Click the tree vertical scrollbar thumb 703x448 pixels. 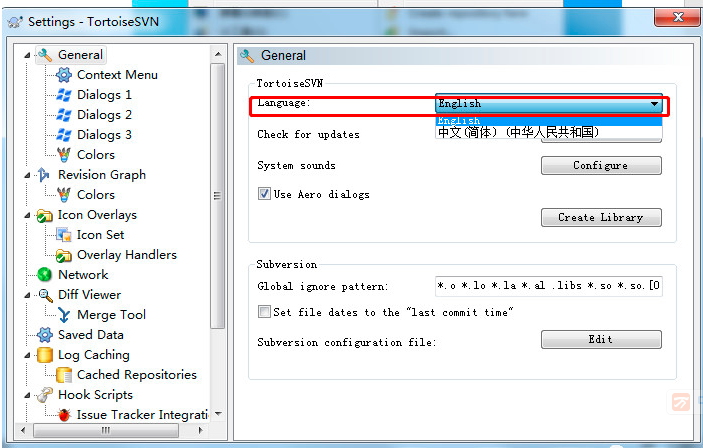point(218,196)
